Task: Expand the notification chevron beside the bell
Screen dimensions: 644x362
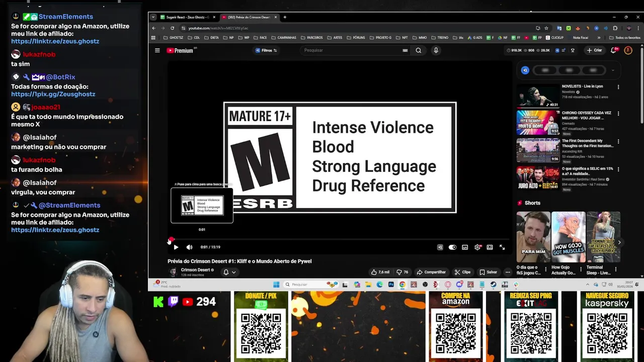Action: [x=233, y=272]
